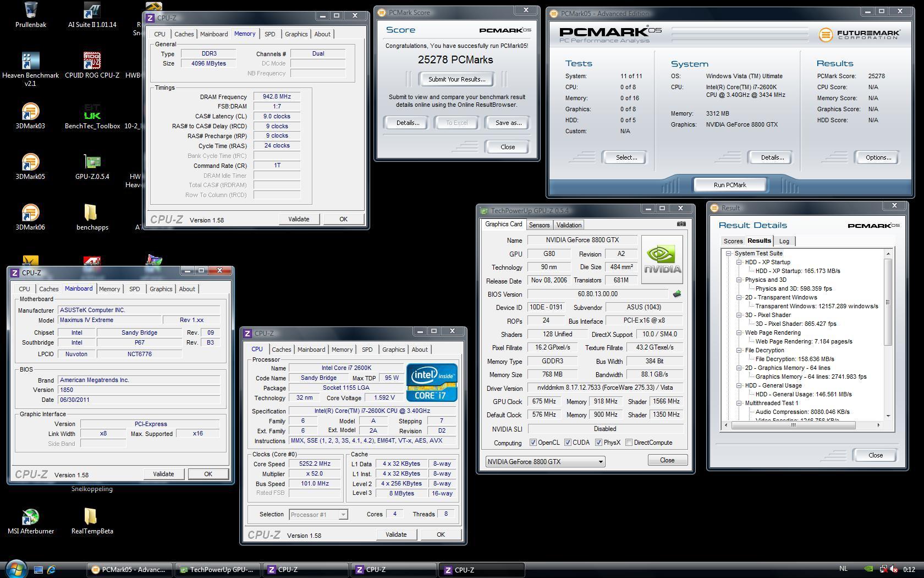
Task: Click the volume tray icon
Action: pos(894,569)
